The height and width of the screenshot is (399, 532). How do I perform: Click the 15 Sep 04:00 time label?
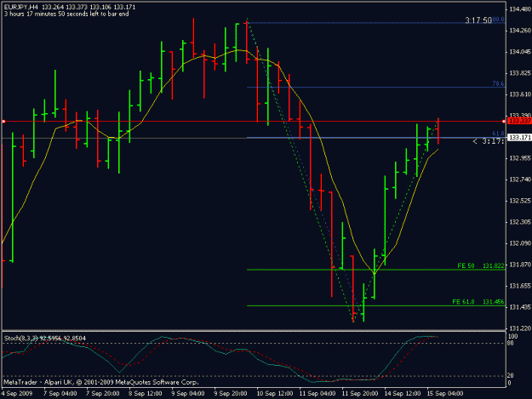tap(445, 394)
